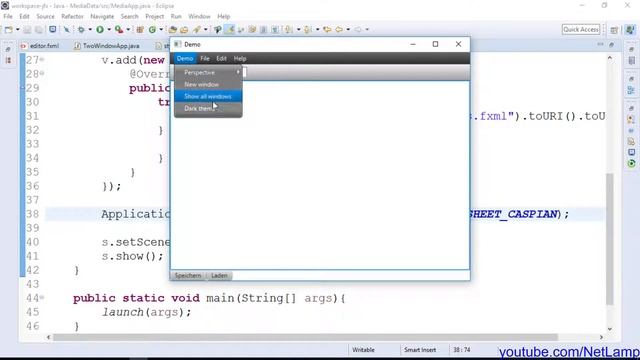Click the Run External Tools icon
This screenshot has height=360, width=640.
point(119,29)
